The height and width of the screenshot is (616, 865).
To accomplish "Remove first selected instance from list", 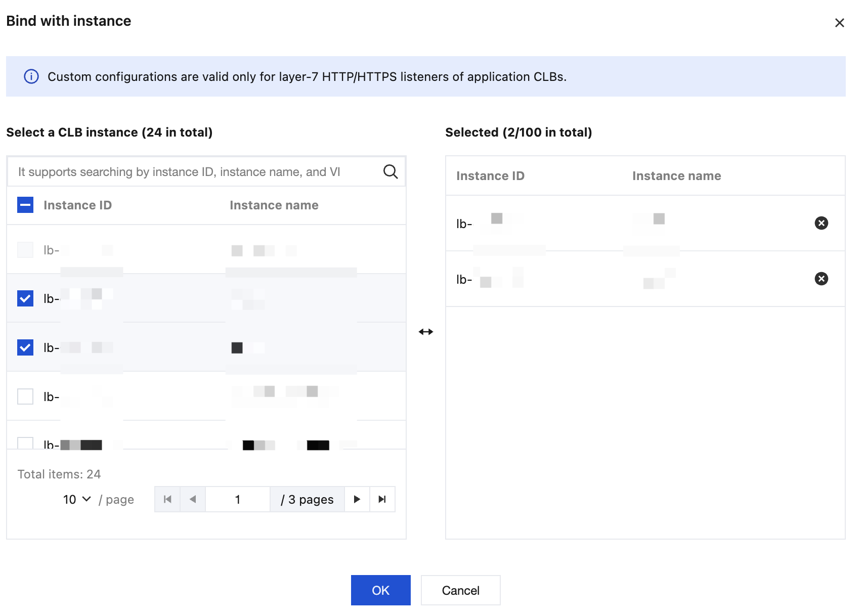I will [821, 223].
